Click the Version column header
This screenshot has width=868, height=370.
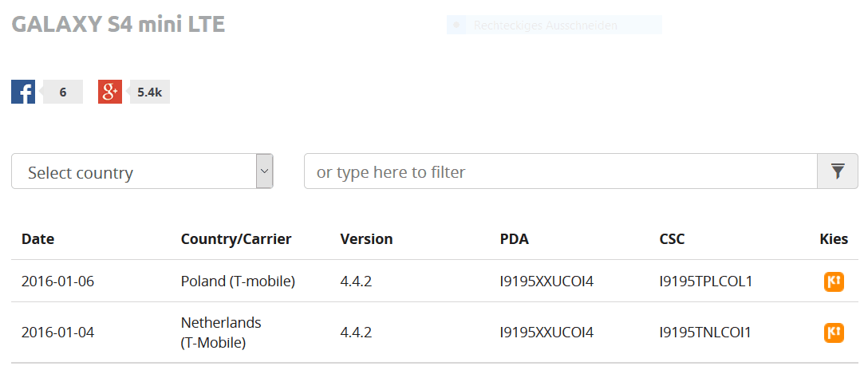click(x=366, y=239)
